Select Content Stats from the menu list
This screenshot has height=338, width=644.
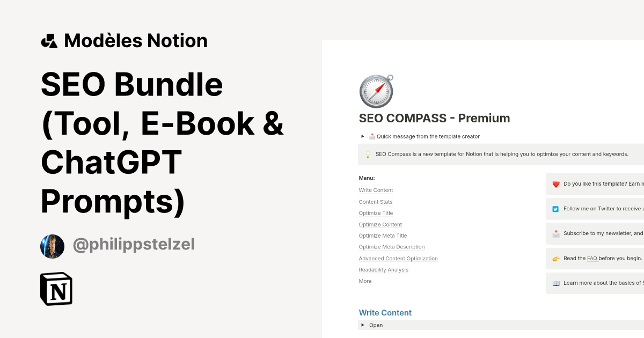click(375, 202)
